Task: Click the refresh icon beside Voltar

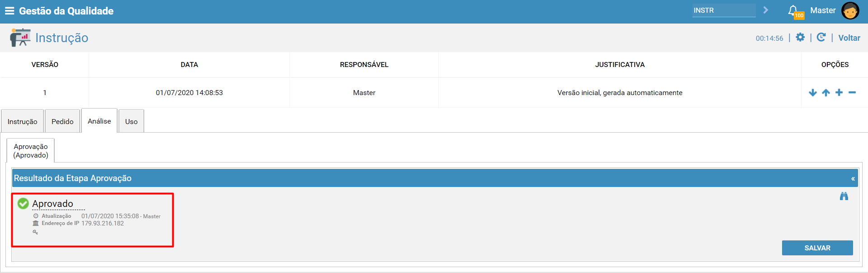Action: [x=821, y=37]
